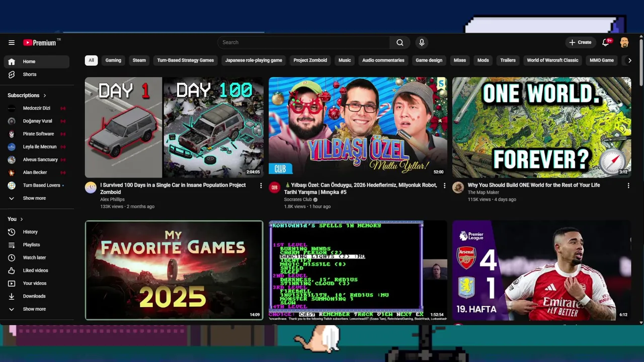Screen dimensions: 644x362
Task: Select the Steam filter chip
Action: (139, 60)
